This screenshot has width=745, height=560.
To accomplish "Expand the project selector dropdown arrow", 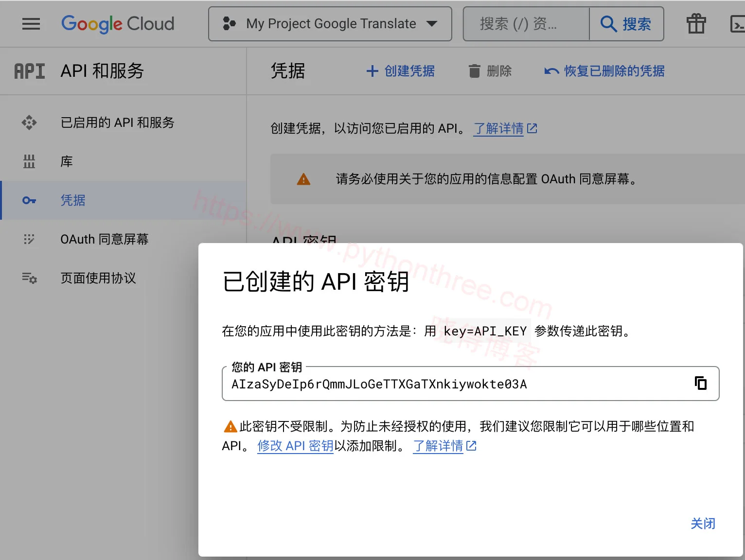I will coord(432,23).
